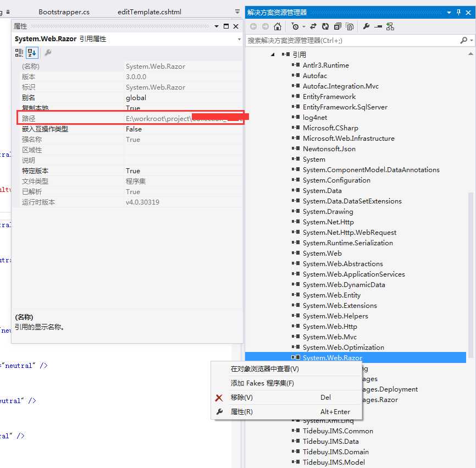Screen dimensions: 476x468
Task: Click the Back arrow in Solution Explorer toolbar
Action: click(253, 27)
